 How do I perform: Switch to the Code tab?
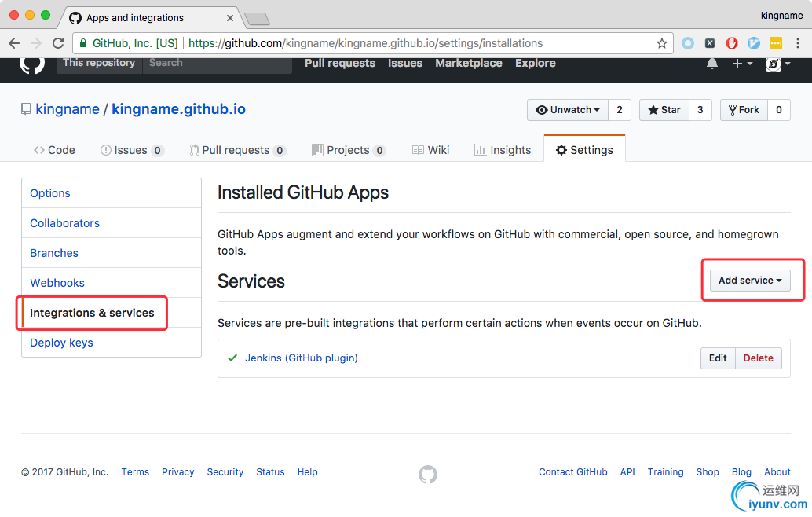coord(54,150)
